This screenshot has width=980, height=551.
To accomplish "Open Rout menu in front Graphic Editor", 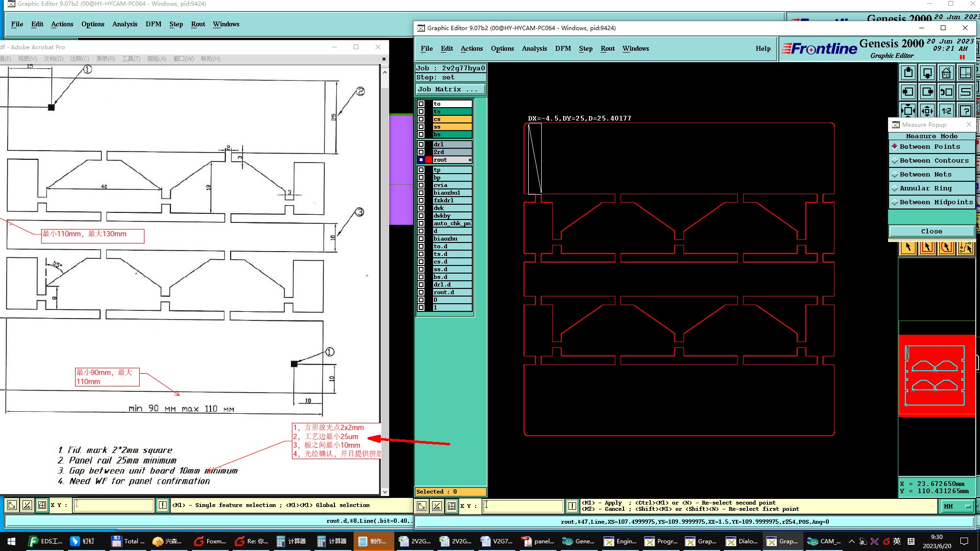I will click(x=607, y=49).
